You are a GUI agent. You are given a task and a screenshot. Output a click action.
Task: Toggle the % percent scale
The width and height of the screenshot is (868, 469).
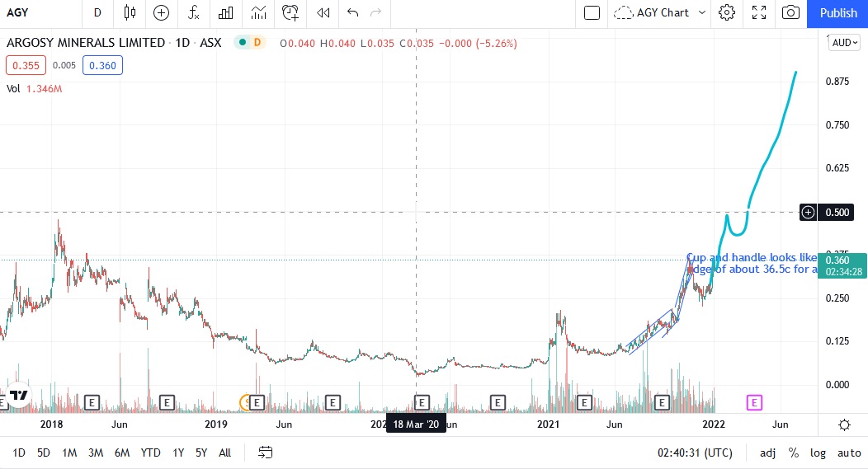(x=793, y=453)
